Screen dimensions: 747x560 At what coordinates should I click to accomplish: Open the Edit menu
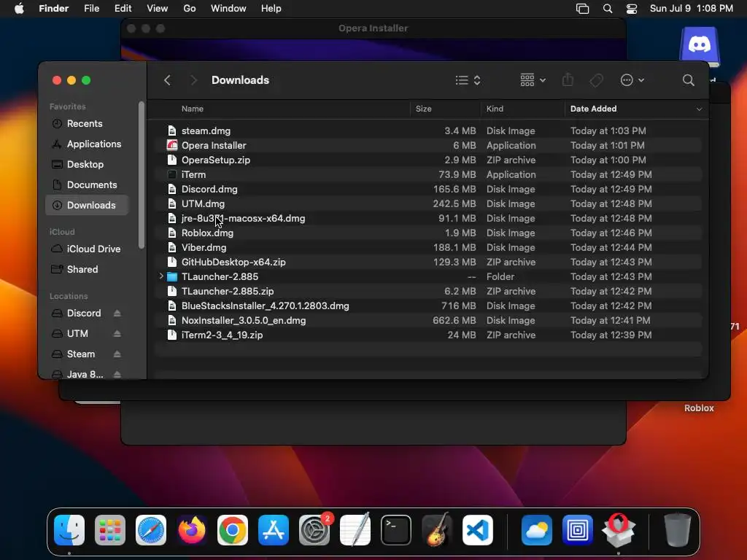pos(123,9)
